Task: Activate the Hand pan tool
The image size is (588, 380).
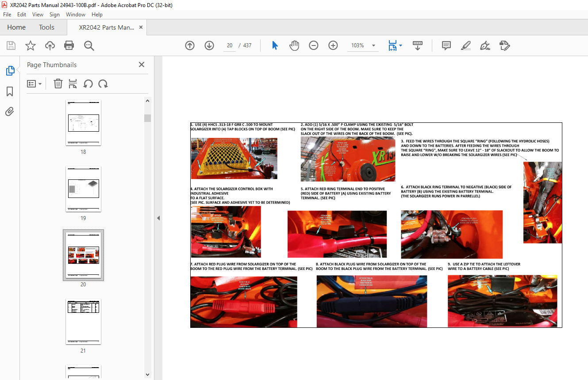Action: click(x=294, y=46)
